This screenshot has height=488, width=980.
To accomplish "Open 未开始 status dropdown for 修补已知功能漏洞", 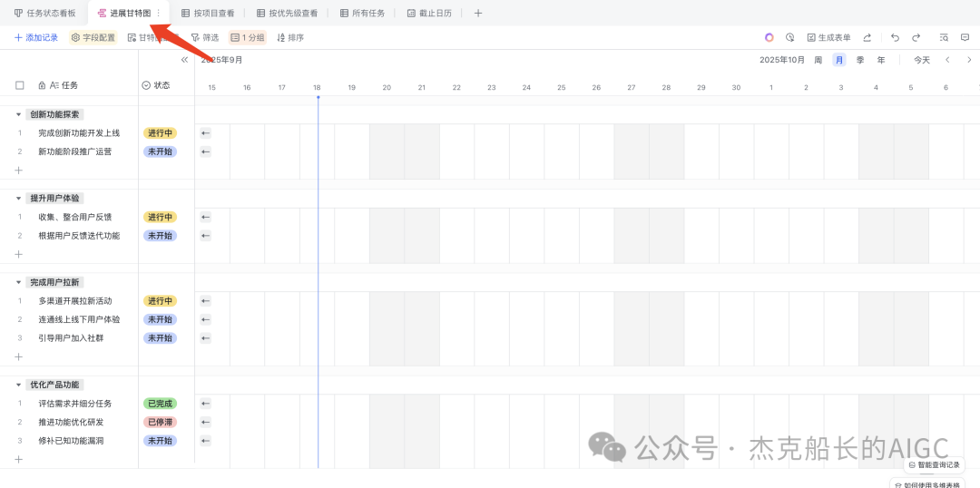I will [160, 441].
